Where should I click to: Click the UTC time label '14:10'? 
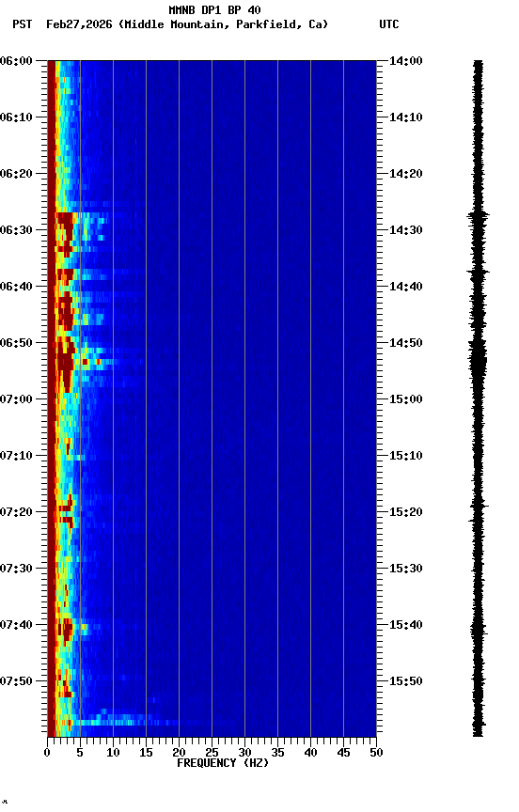click(x=405, y=117)
